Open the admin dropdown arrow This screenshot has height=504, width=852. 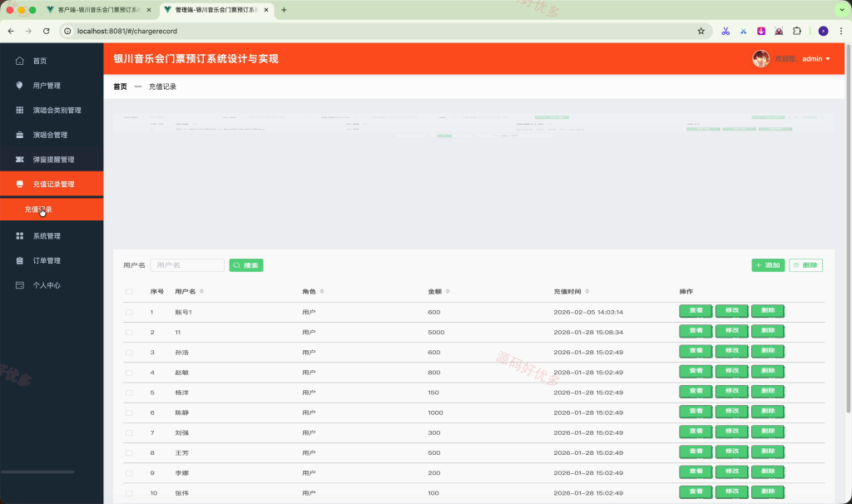click(x=828, y=59)
